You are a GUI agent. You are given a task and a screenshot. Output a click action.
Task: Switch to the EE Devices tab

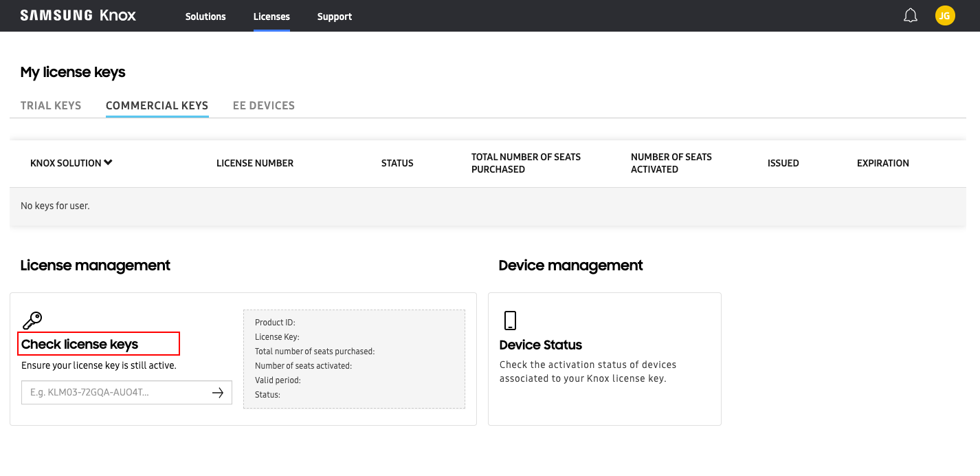click(264, 105)
